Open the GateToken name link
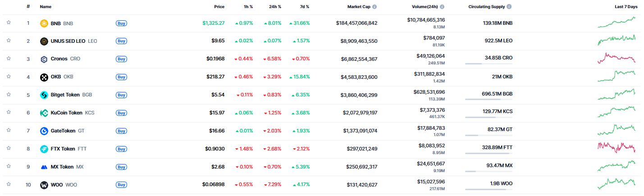Viewport: 644px width, 196px height. (63, 131)
